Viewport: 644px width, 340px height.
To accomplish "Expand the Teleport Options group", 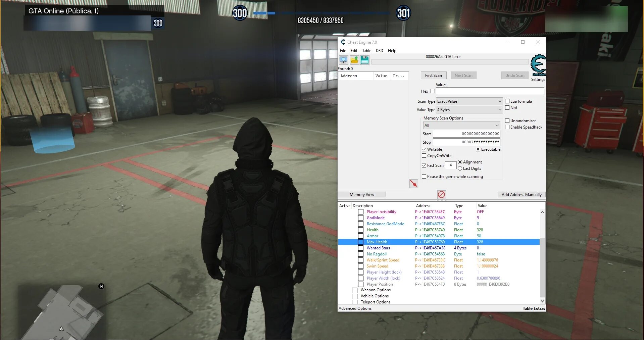I will pos(355,302).
